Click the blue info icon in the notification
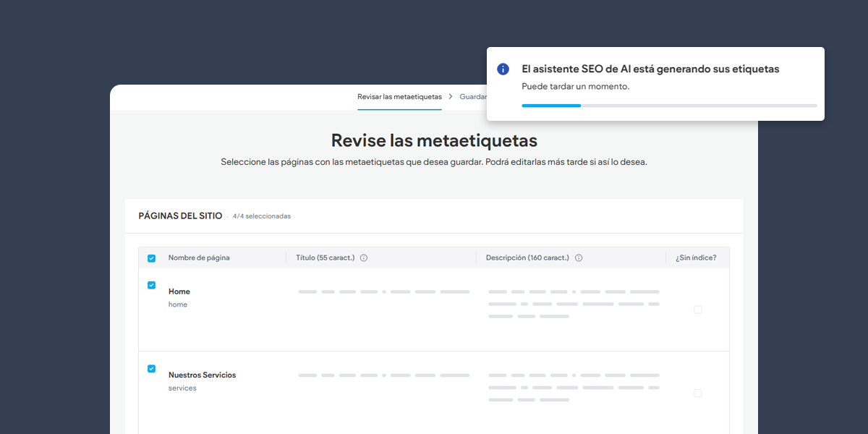This screenshot has height=434, width=868. pyautogui.click(x=503, y=69)
